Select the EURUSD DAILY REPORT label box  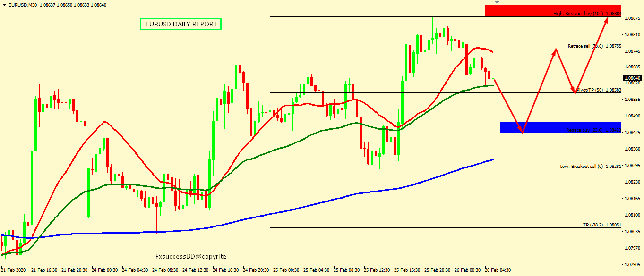click(x=180, y=24)
